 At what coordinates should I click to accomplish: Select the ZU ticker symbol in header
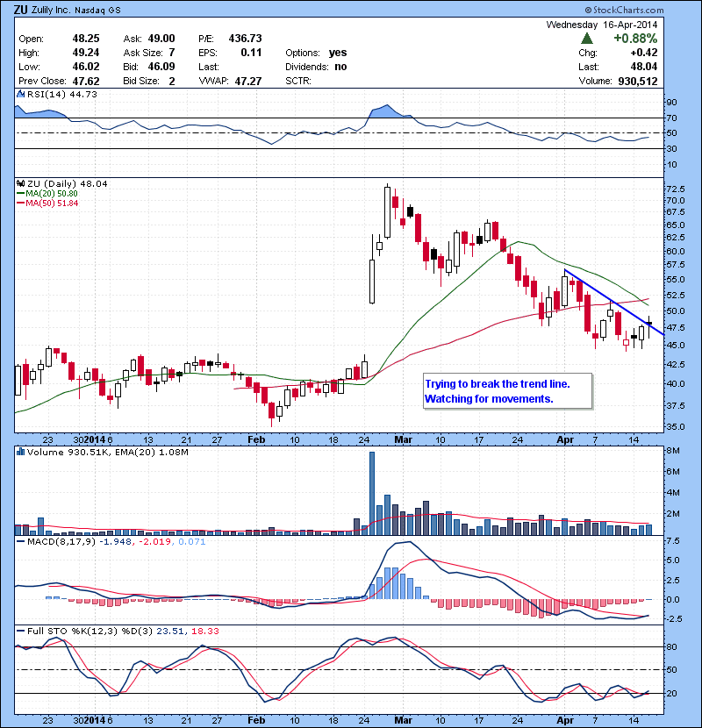[x=20, y=10]
